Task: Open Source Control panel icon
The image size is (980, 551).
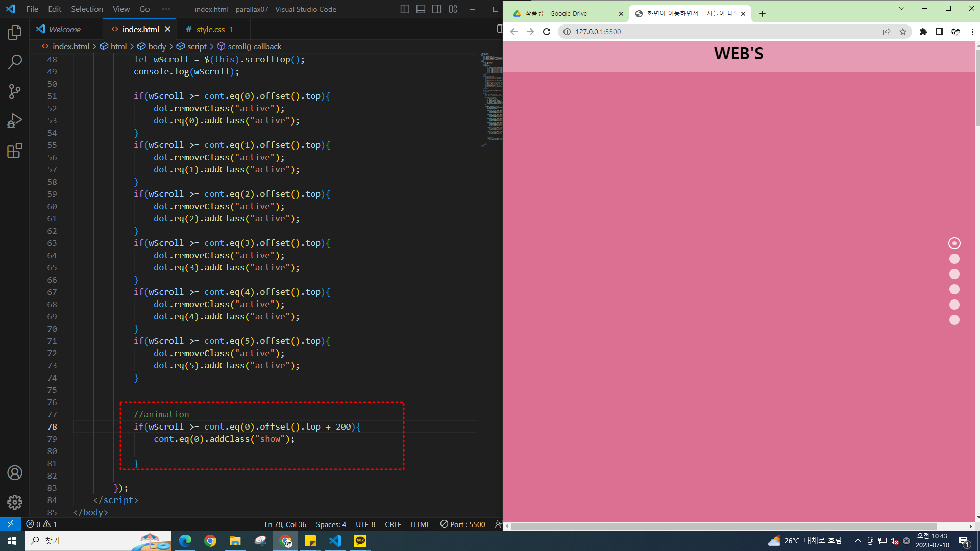Action: coord(15,92)
